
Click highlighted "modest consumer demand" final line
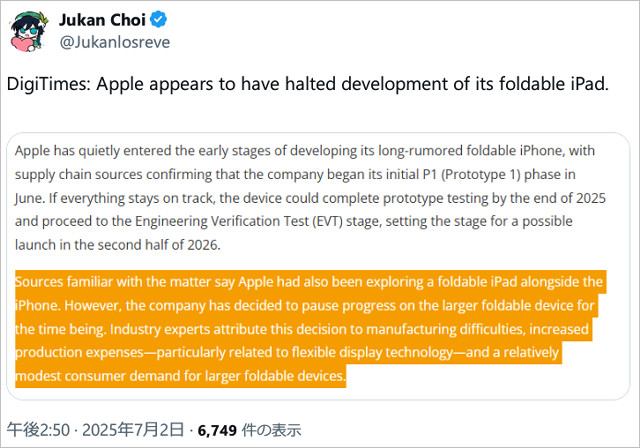point(180,376)
